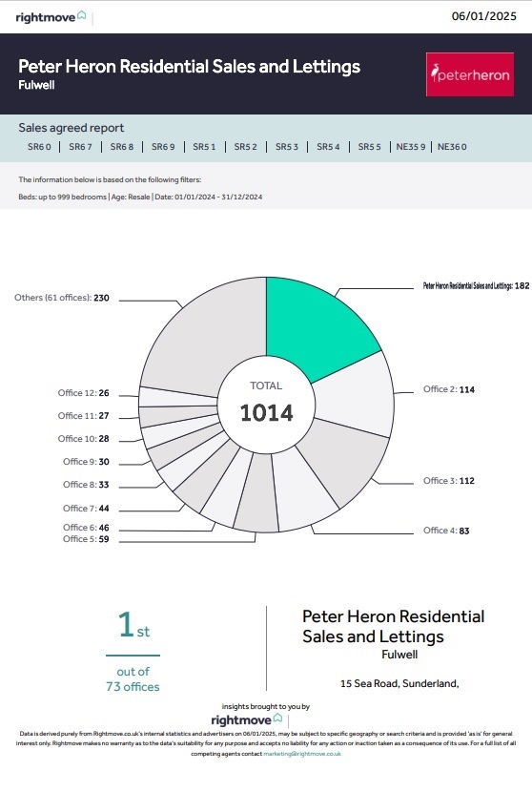Click the TOTAL 1014 chart center
532x792 pixels.
pos(266,405)
